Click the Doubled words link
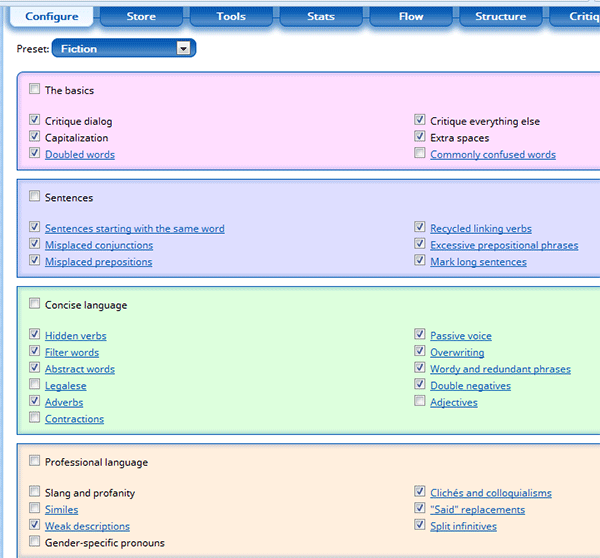This screenshot has width=600, height=558. [x=79, y=154]
